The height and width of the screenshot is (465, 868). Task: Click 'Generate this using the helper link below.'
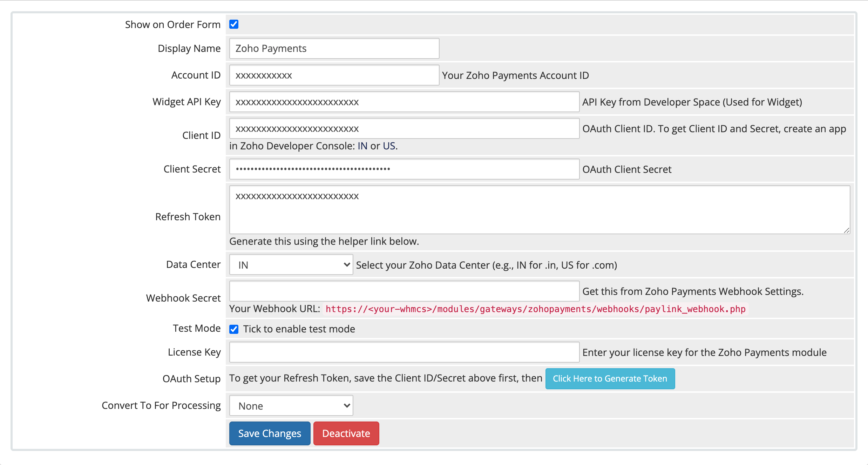click(x=324, y=241)
